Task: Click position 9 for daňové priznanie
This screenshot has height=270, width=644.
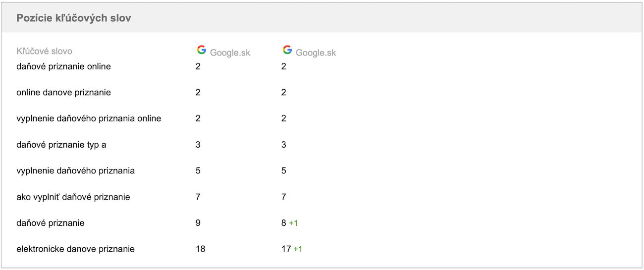Action: coord(198,223)
